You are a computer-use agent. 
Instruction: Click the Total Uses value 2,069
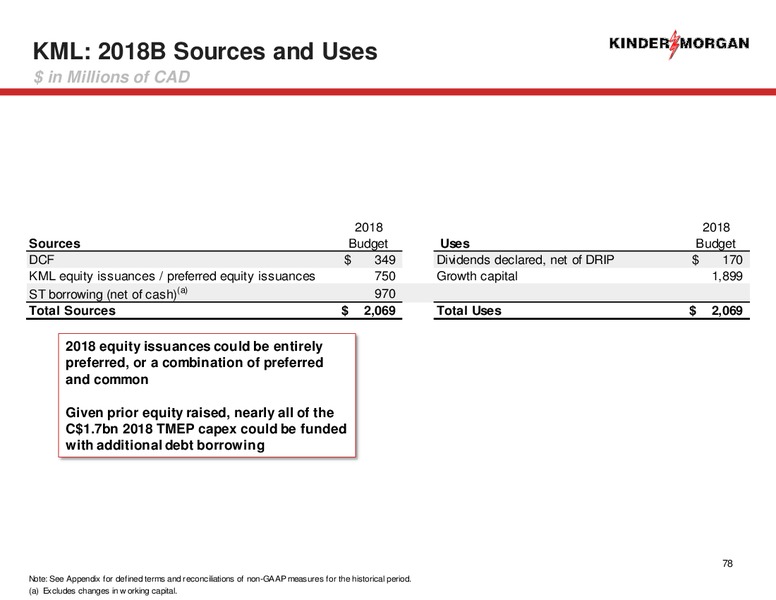727,311
